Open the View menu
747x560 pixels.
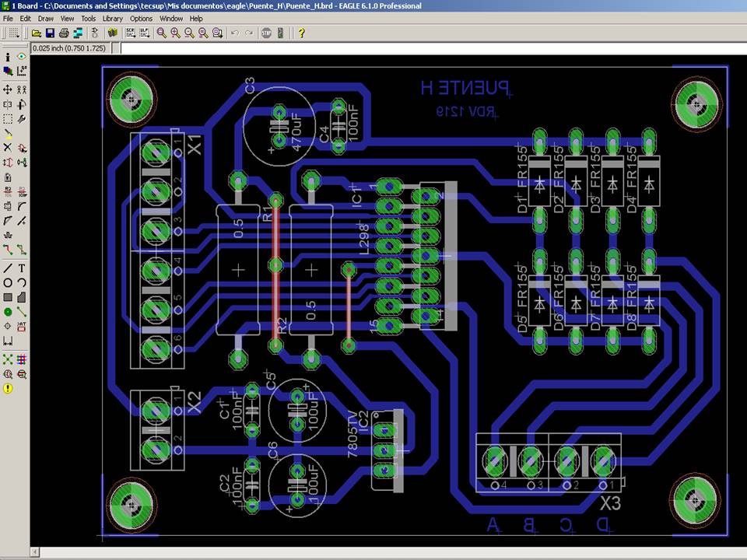[x=67, y=19]
